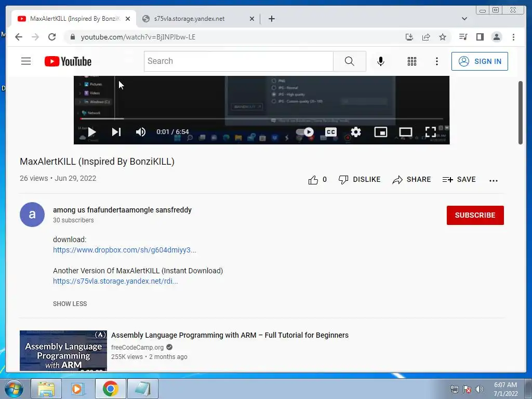Open the YouTube hamburger guide menu

tap(26, 61)
